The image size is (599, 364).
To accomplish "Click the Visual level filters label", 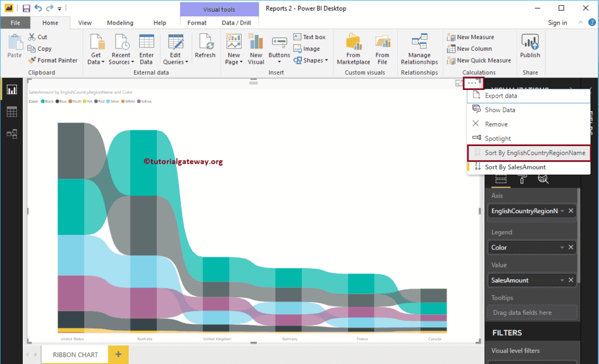I will (x=515, y=351).
